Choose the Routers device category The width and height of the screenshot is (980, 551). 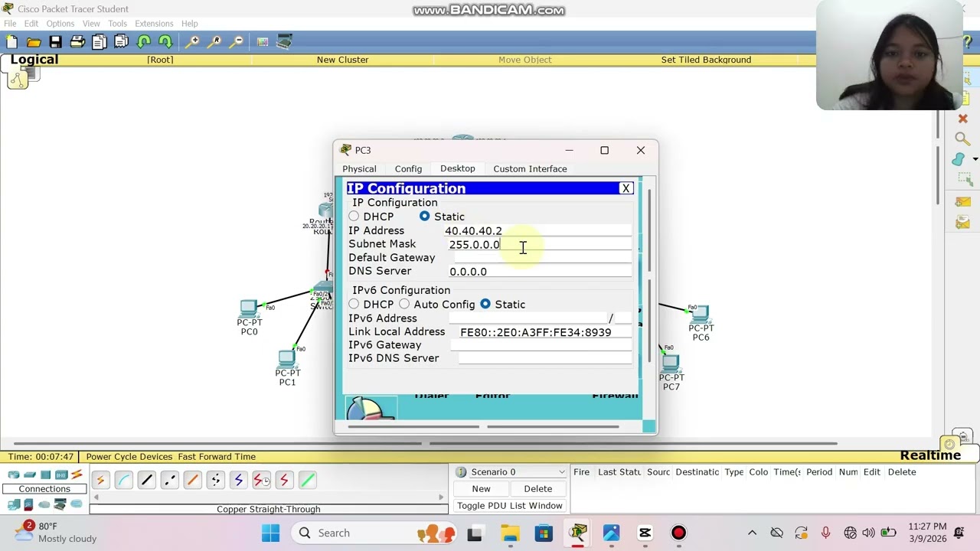click(14, 475)
